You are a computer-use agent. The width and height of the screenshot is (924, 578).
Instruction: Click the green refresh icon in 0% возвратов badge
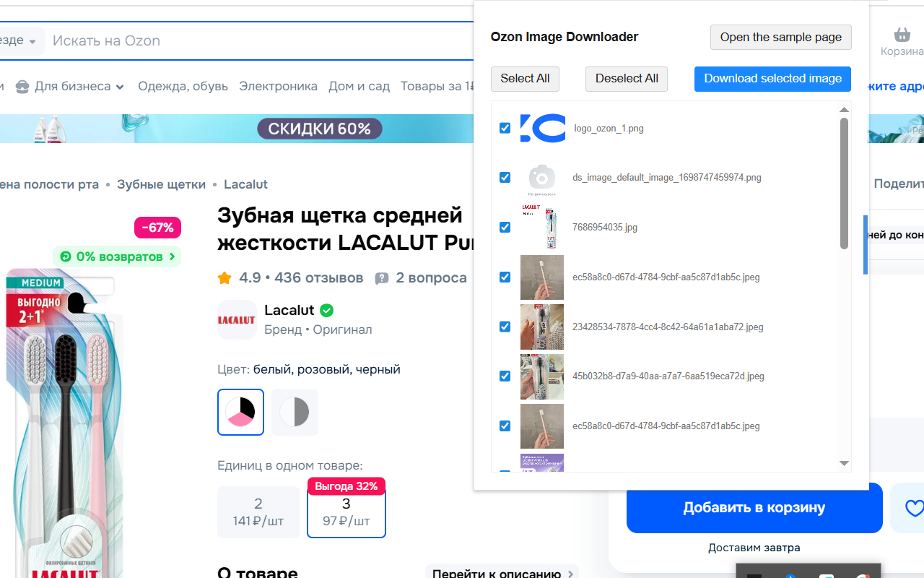pos(66,256)
